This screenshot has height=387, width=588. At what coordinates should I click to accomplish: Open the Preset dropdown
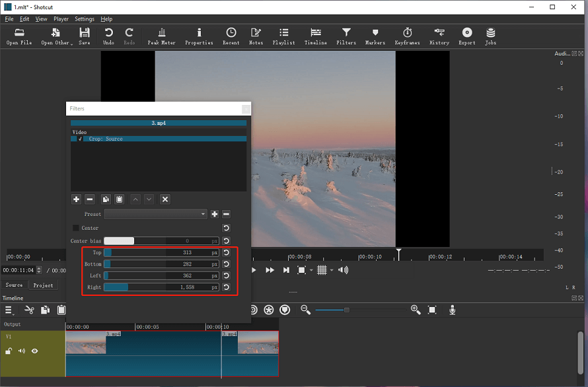(156, 214)
